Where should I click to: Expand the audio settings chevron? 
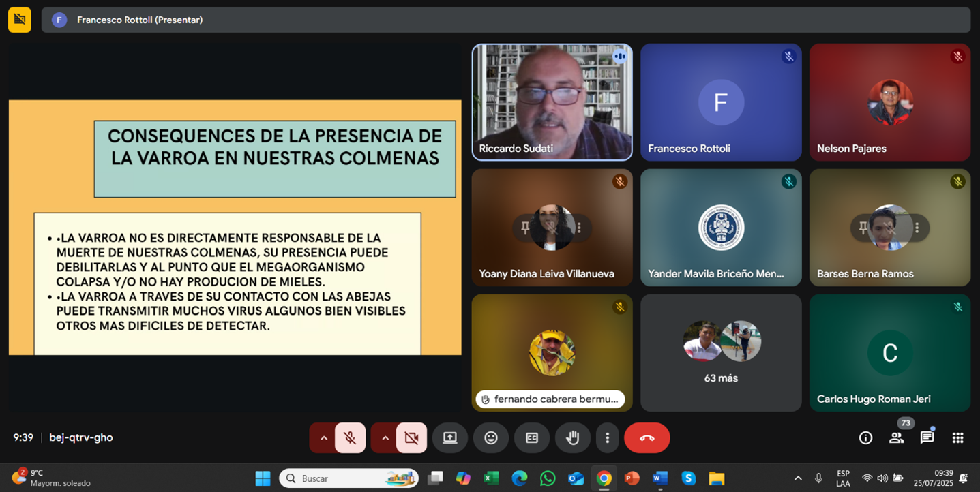pyautogui.click(x=323, y=437)
